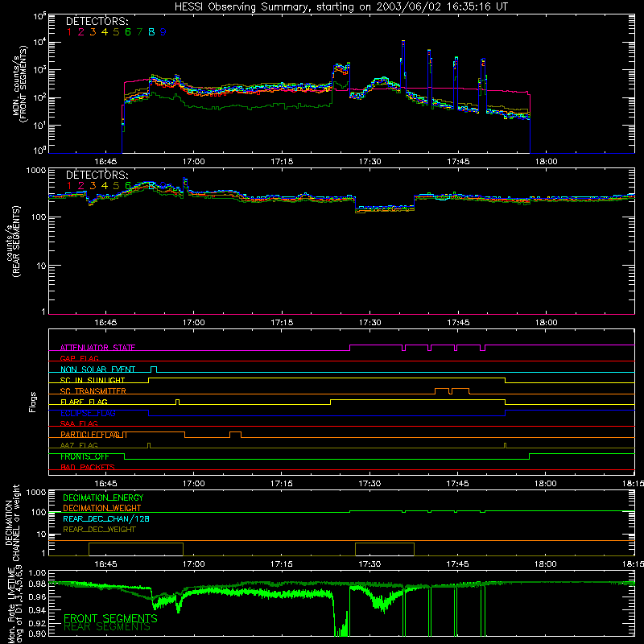Click the 10^4 tick label on front segments axis
The image size is (644, 644).
(39, 43)
